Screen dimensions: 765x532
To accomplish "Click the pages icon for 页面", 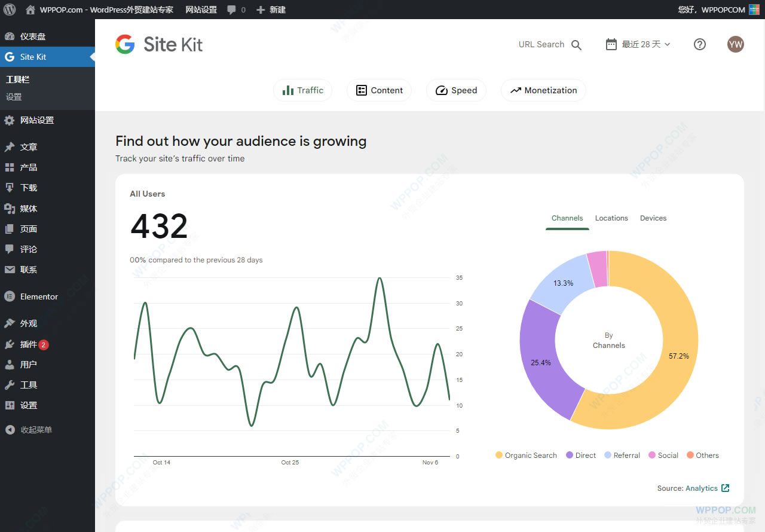I will pyautogui.click(x=10, y=229).
